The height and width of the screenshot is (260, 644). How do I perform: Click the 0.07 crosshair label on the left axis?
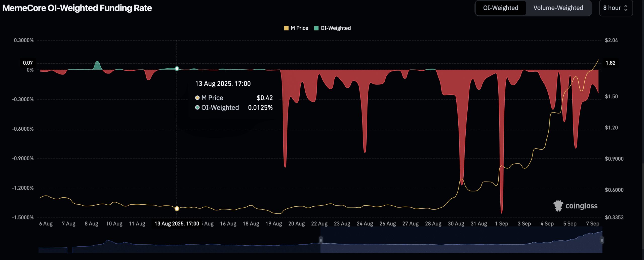pyautogui.click(x=28, y=63)
